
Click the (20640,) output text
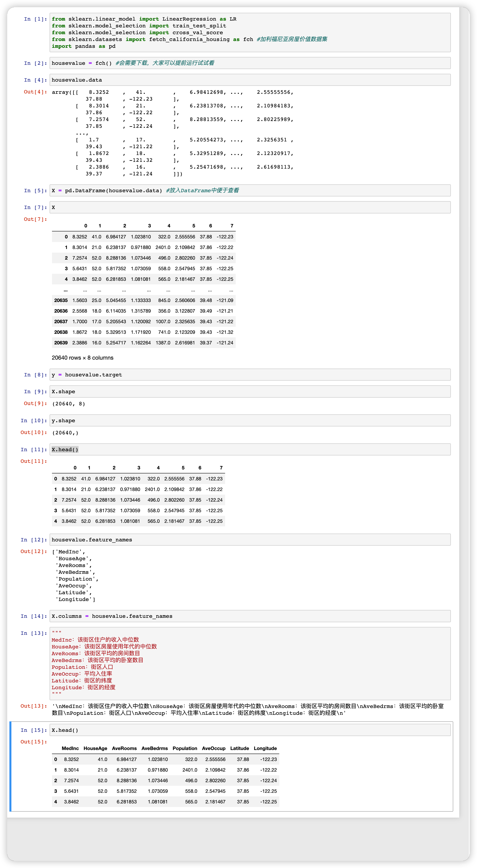(x=65, y=433)
